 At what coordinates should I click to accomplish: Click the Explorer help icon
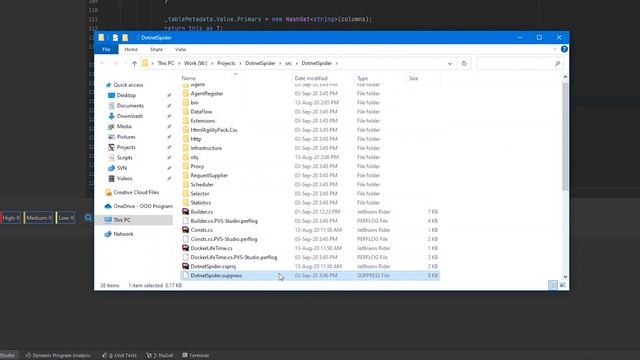pyautogui.click(x=564, y=49)
